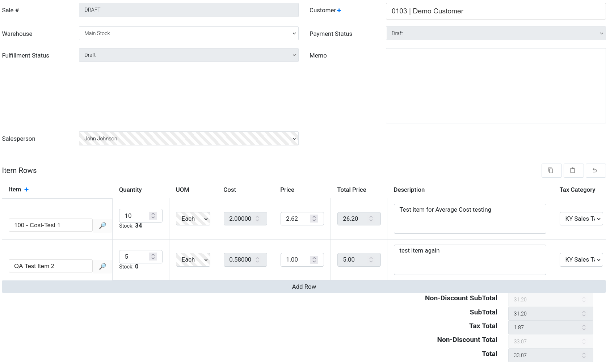Click the paste from clipboard icon
This screenshot has height=364, width=606.
573,170
